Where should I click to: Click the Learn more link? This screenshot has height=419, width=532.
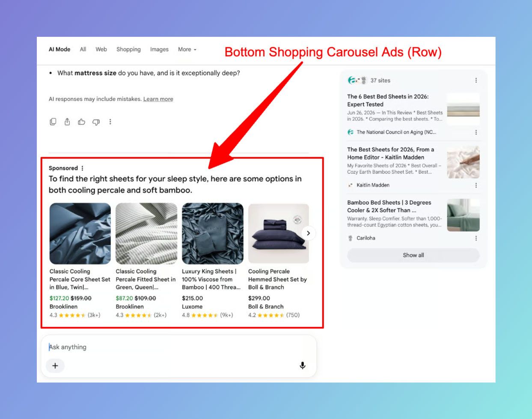click(158, 99)
